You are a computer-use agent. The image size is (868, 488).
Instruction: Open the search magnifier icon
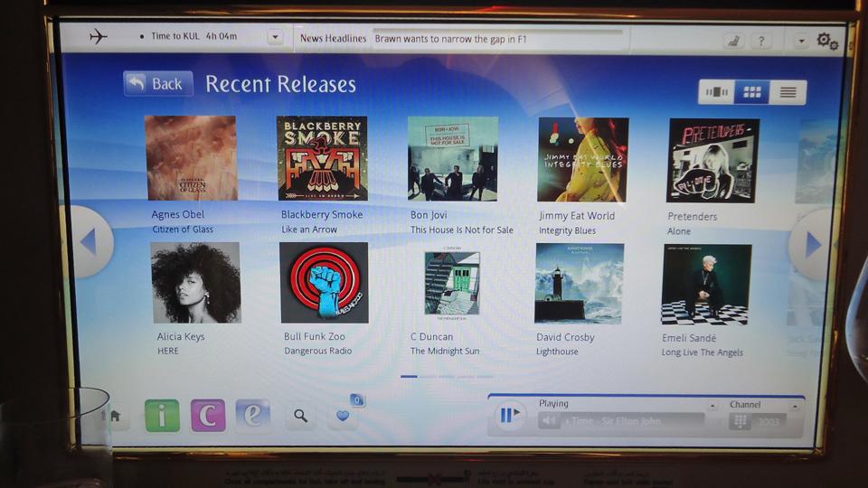(300, 416)
